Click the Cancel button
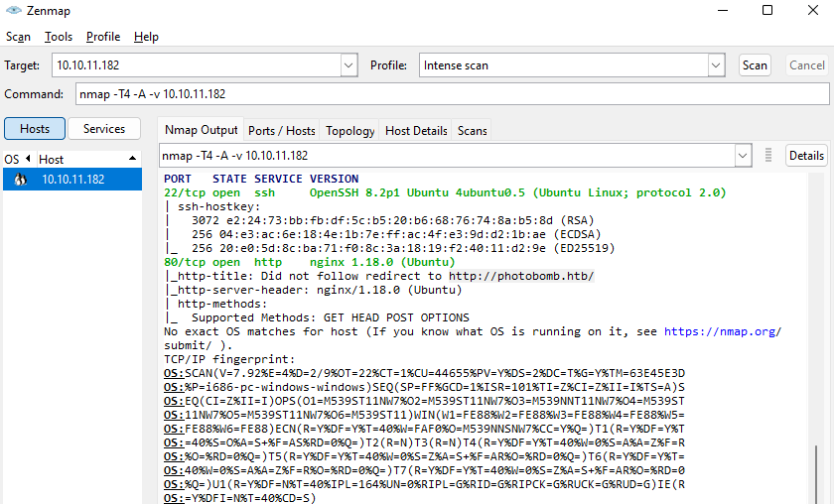This screenshot has height=504, width=834. (807, 65)
